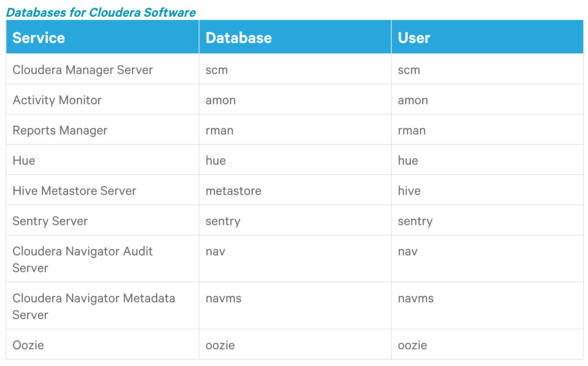The height and width of the screenshot is (366, 588).
Task: Click the 'Cloudera Navigator Audit Server' cell
Action: point(83,259)
